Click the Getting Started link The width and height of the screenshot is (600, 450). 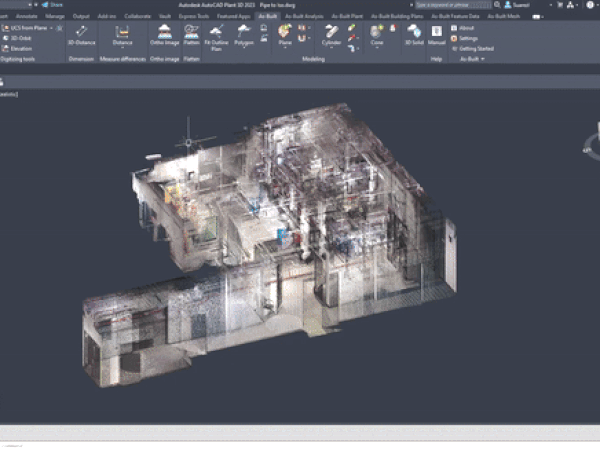(473, 49)
